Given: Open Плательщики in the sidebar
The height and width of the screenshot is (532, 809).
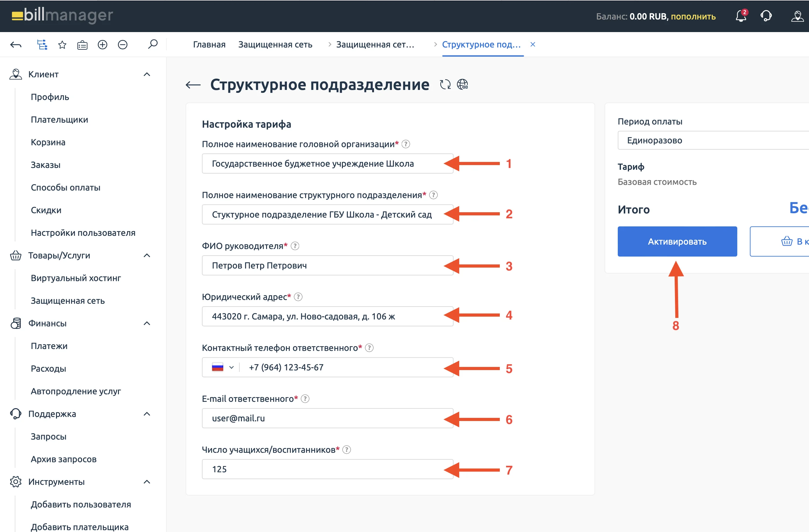Looking at the screenshot, I should pyautogui.click(x=59, y=119).
